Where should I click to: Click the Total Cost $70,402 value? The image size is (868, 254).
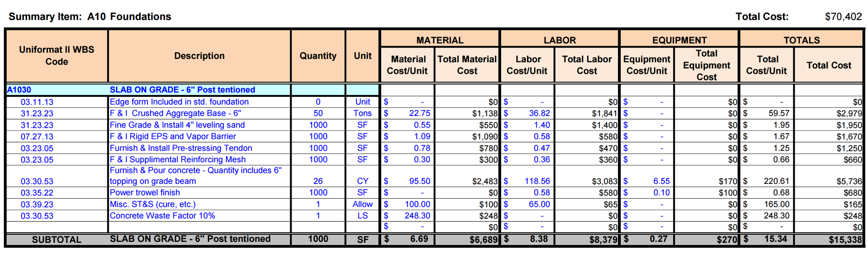pos(843,17)
